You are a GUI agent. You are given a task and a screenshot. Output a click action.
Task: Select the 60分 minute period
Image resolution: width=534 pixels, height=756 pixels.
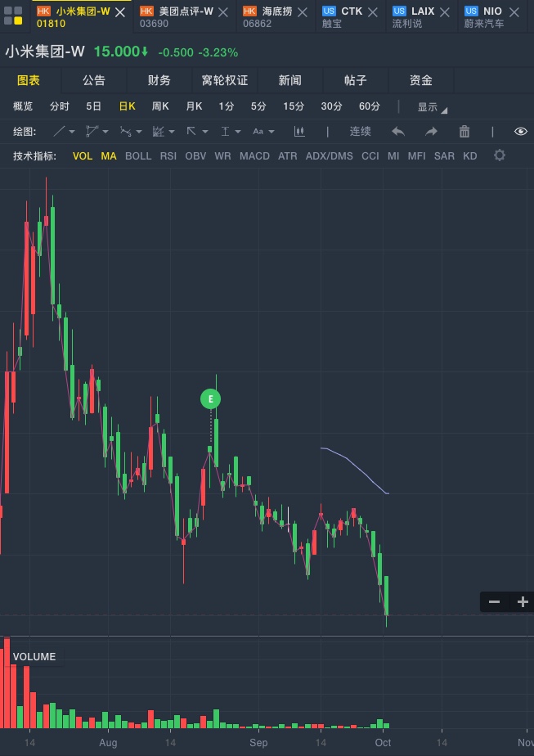tap(370, 106)
